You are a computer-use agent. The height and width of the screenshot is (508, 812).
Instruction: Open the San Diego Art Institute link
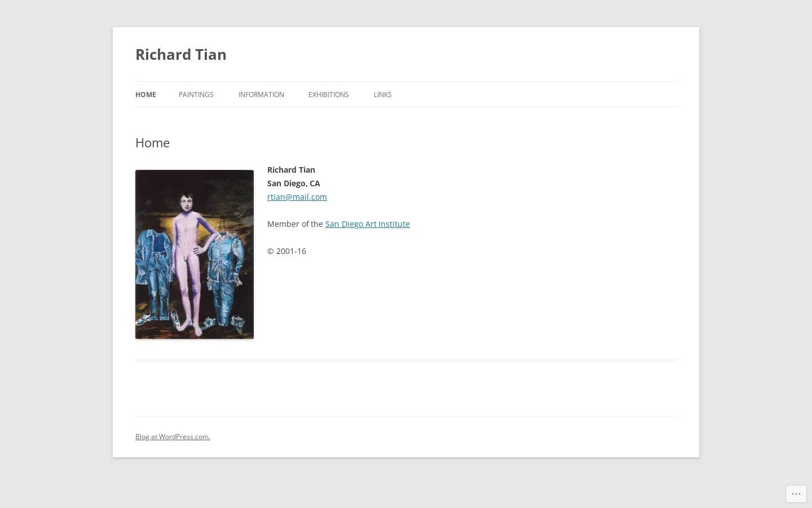(x=368, y=224)
